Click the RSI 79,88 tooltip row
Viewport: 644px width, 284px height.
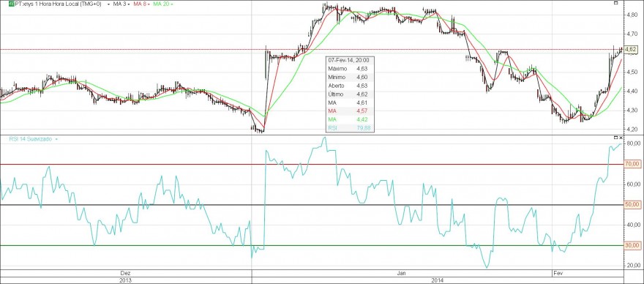click(x=350, y=128)
